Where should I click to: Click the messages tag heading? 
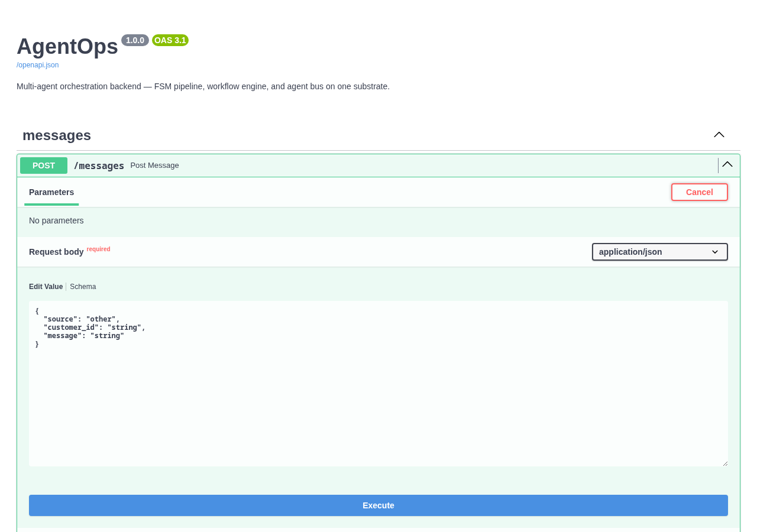57,135
